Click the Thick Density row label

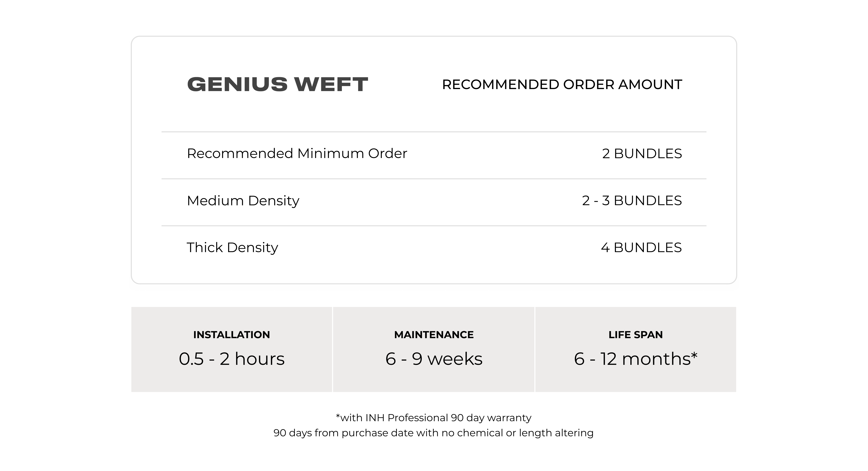pos(232,248)
